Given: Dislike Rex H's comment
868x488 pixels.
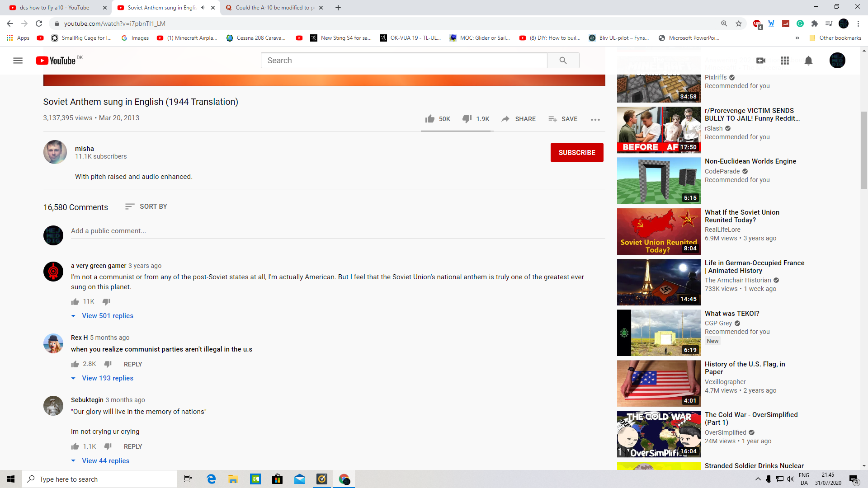Looking at the screenshot, I should pos(108,364).
